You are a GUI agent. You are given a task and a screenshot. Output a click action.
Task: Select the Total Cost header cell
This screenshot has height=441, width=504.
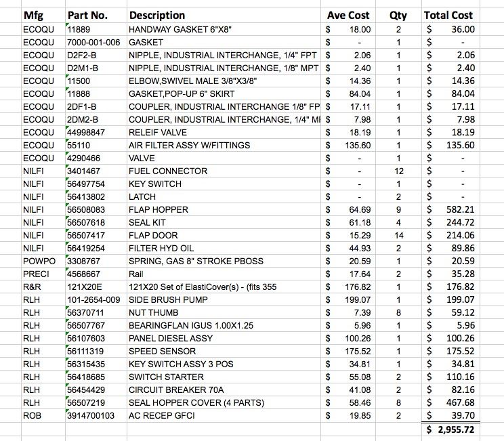point(448,15)
